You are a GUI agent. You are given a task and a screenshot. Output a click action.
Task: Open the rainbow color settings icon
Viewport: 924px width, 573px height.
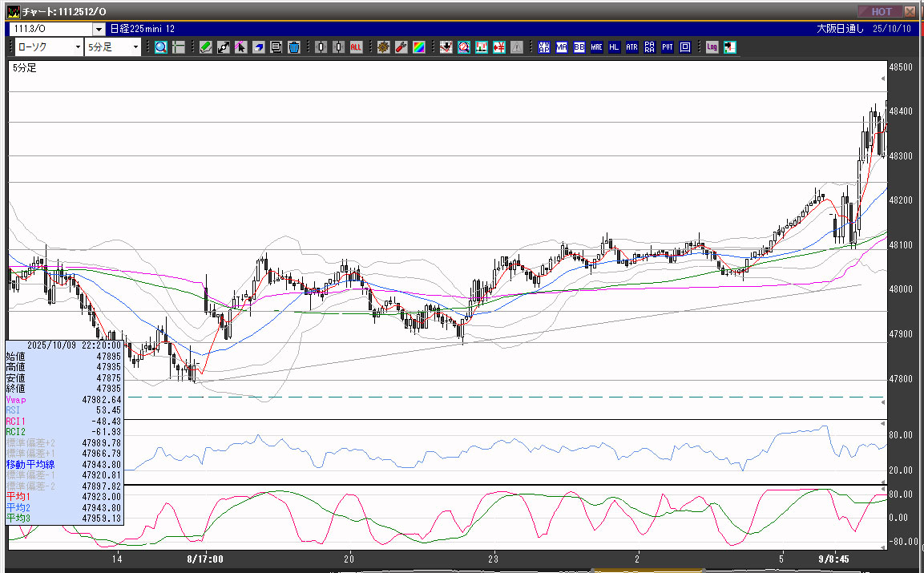pyautogui.click(x=418, y=47)
